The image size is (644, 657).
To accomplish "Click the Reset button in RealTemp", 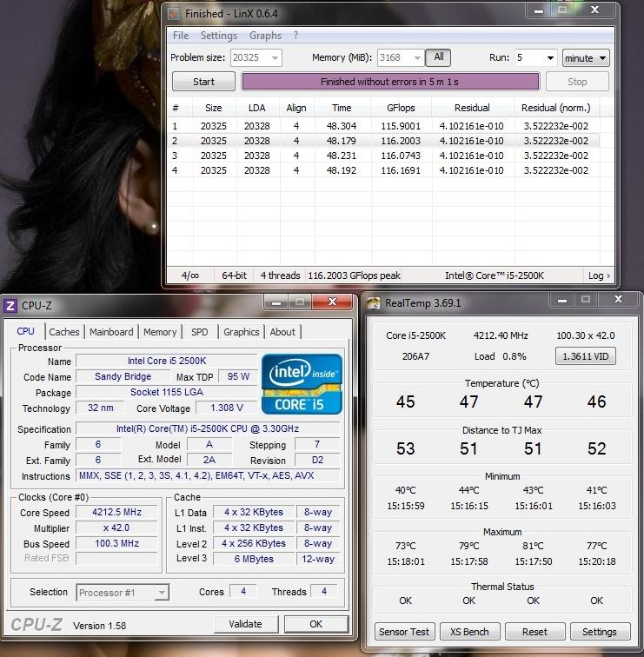I will (534, 632).
